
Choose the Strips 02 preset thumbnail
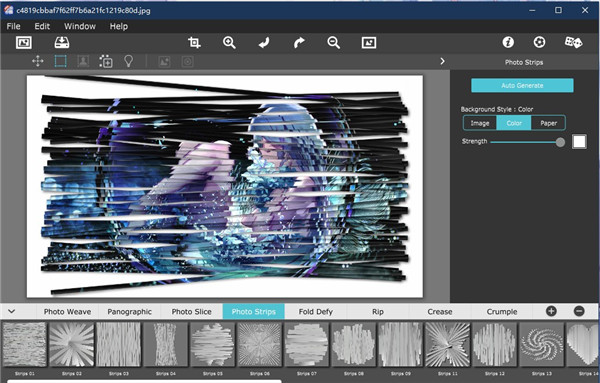point(72,344)
